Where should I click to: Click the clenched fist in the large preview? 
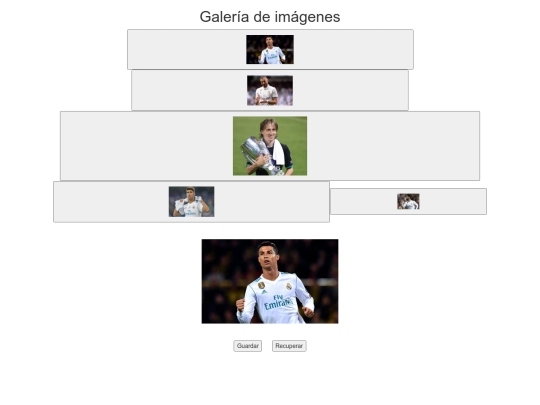(240, 305)
